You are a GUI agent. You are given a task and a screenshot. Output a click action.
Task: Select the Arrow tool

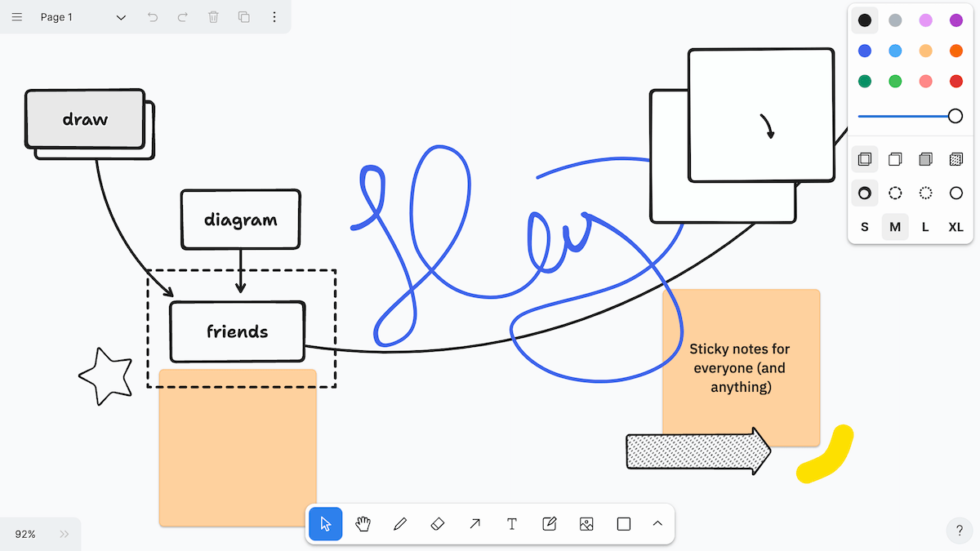tap(474, 524)
